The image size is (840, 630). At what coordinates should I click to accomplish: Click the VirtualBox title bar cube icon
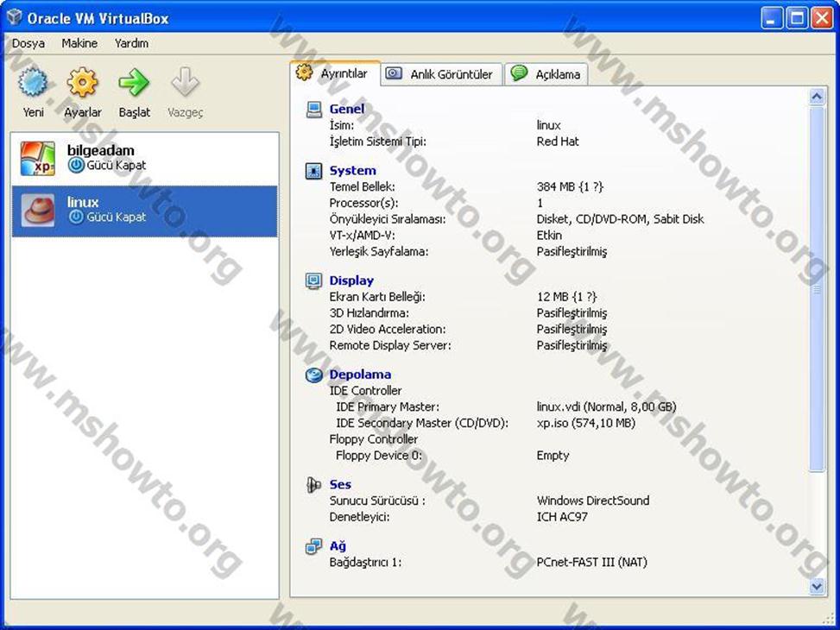[15, 17]
